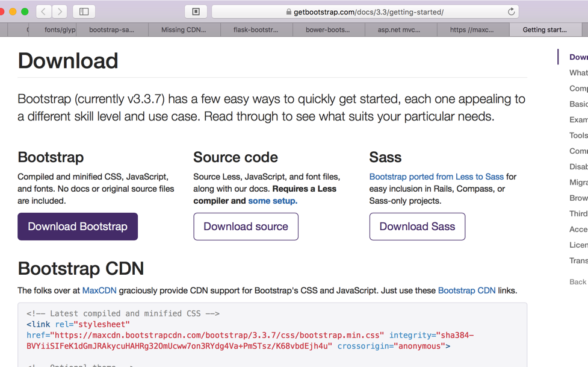The image size is (588, 367).
Task: Click the Download Bootstrap button
Action: click(78, 227)
